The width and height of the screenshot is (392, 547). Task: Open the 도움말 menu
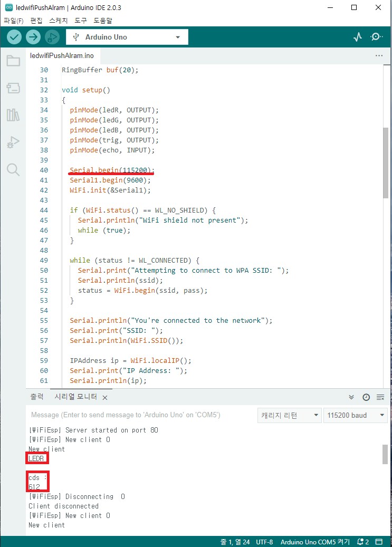click(103, 21)
